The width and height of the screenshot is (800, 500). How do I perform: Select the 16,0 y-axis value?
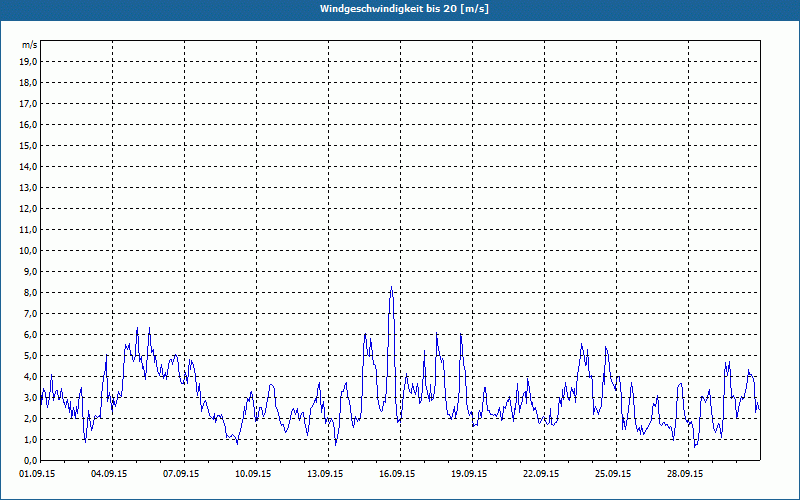[x=29, y=124]
